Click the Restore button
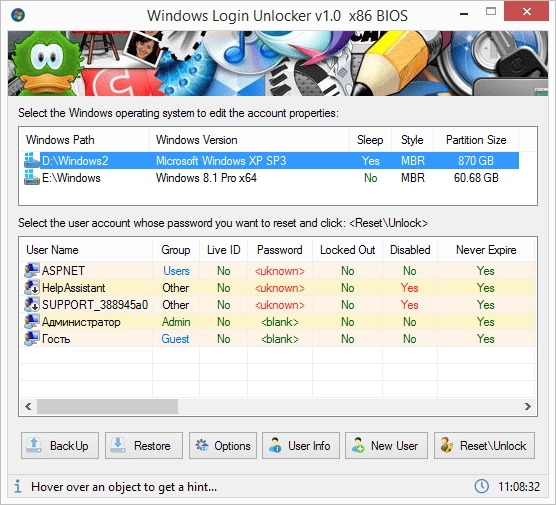The image size is (556, 505). (144, 445)
